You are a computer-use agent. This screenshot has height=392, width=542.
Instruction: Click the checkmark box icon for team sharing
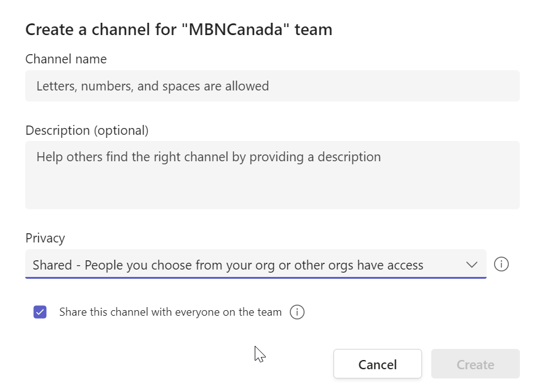[x=40, y=312]
